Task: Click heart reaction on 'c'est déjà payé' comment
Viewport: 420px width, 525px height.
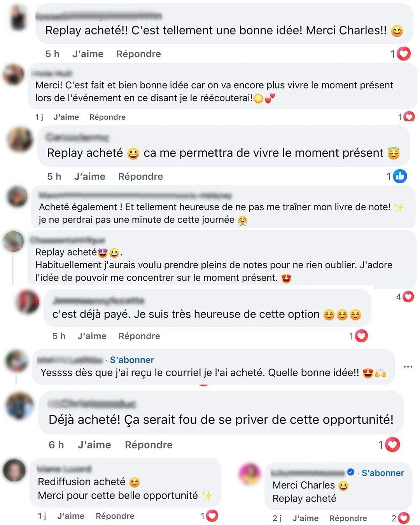Action: pos(361,336)
